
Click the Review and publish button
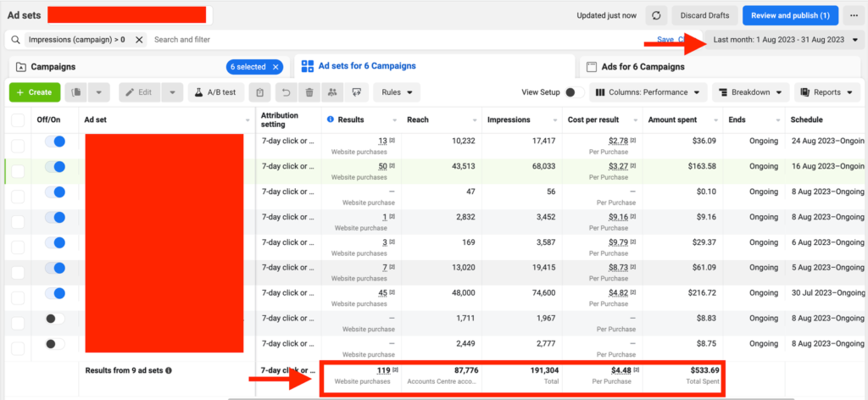(x=790, y=15)
